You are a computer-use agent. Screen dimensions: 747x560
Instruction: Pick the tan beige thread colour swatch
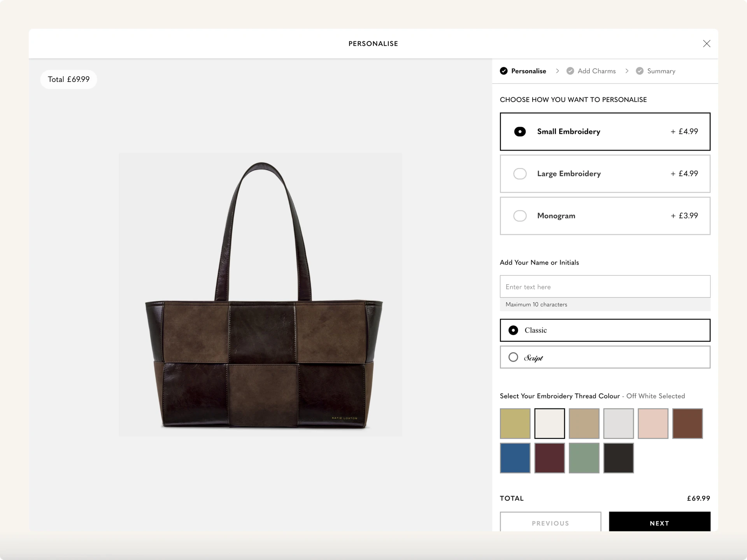coord(584,423)
